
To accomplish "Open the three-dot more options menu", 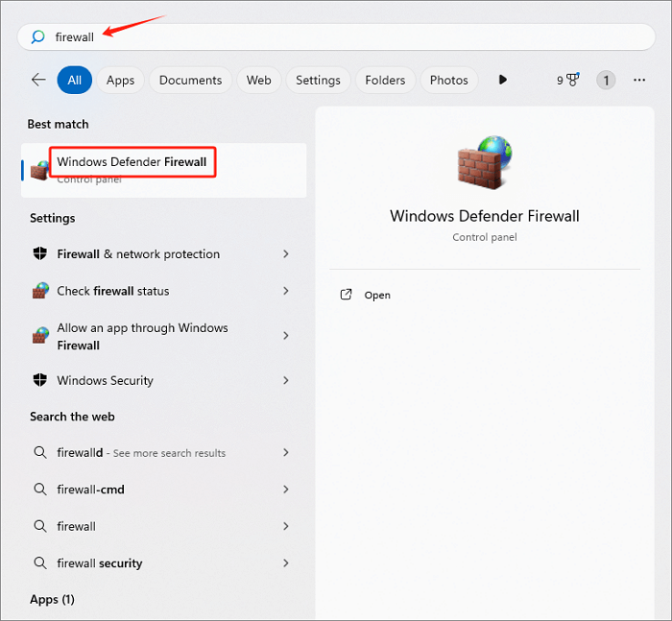I will tap(639, 81).
